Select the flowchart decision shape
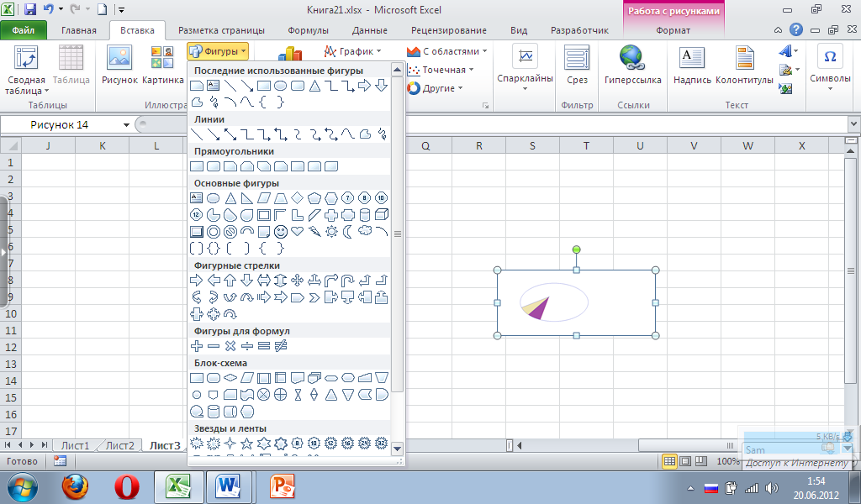Viewport: 861px width, 504px height. (x=230, y=378)
